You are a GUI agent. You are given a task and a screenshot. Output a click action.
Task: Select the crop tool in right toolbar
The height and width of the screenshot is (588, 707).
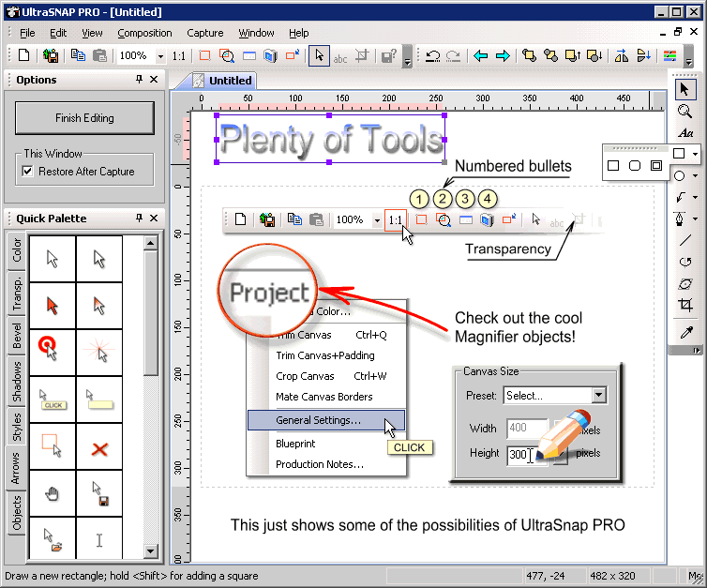pos(685,305)
